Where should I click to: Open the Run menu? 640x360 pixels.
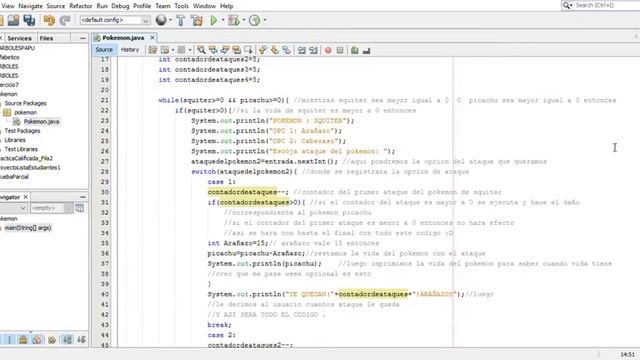(x=102, y=6)
